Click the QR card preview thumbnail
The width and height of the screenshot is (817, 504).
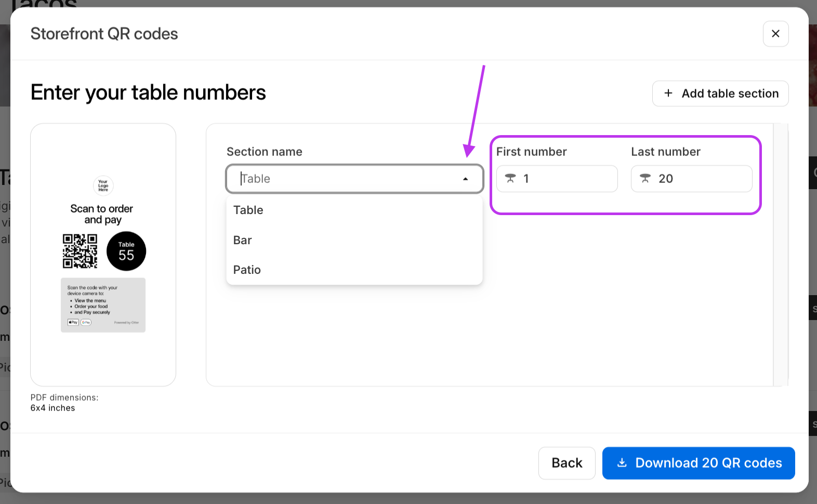coord(103,255)
